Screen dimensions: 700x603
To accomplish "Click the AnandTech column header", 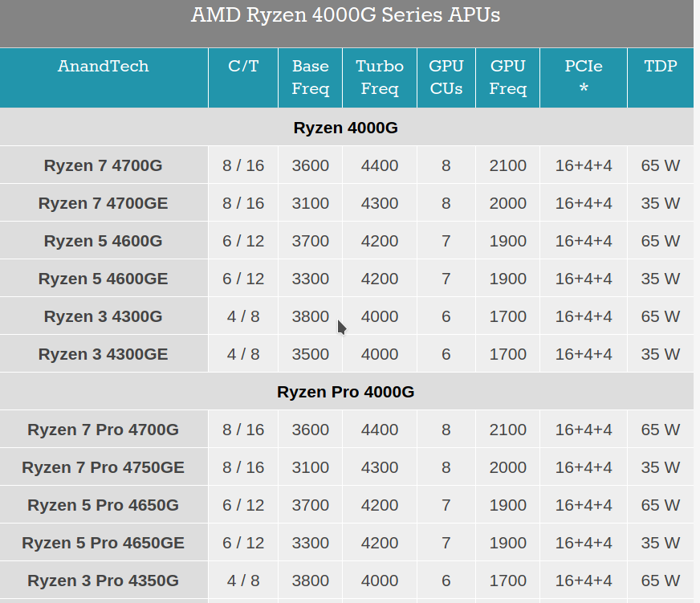I will [x=103, y=67].
